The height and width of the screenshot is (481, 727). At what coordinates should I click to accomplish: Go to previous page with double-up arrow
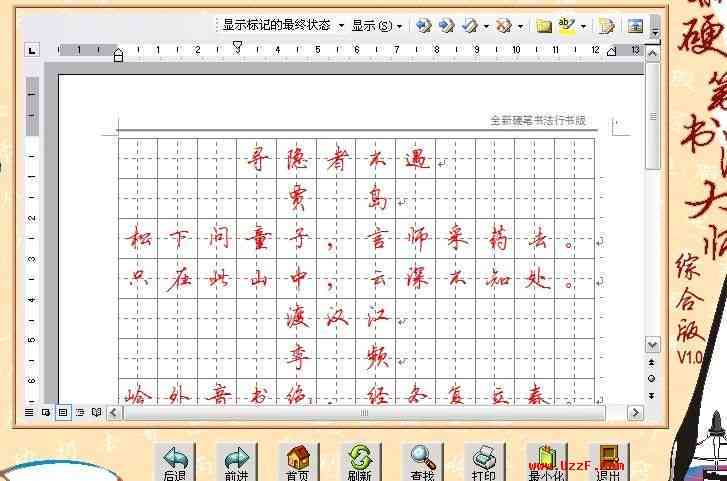tap(651, 363)
